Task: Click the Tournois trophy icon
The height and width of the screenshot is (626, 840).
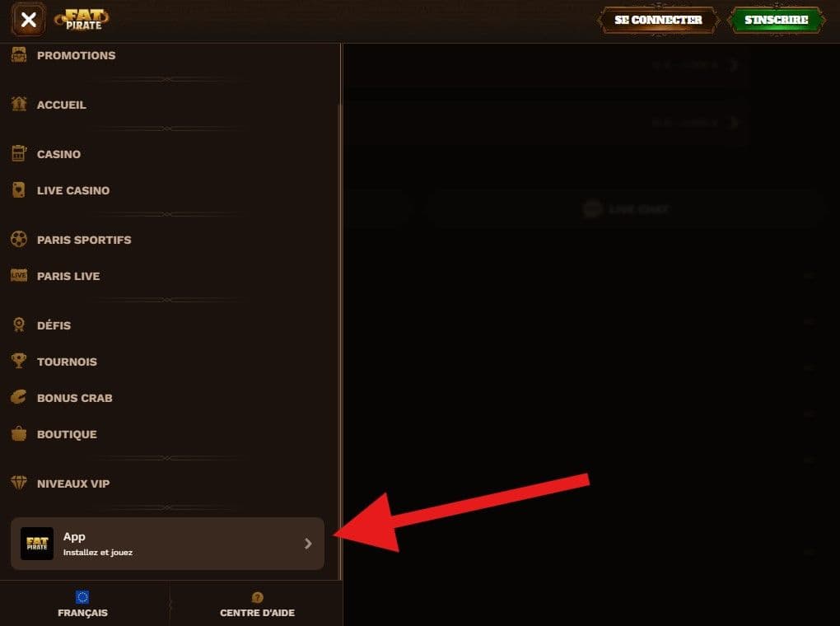Action: [x=19, y=361]
